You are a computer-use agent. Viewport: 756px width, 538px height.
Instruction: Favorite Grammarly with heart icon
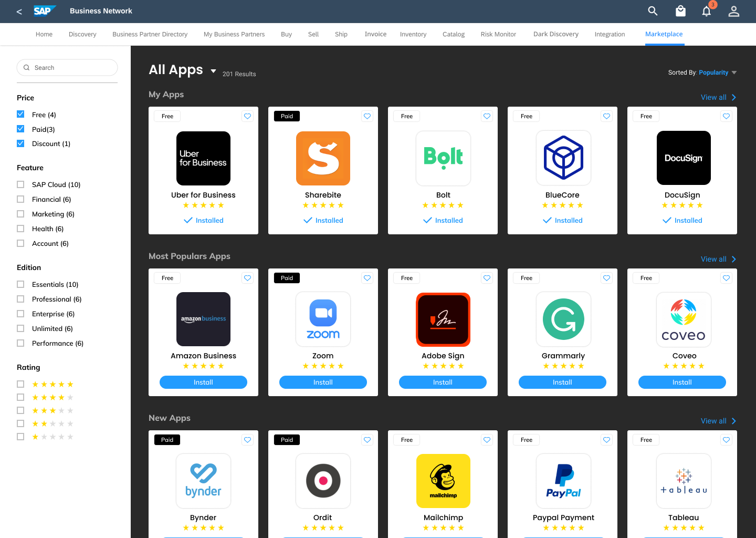[x=606, y=278]
